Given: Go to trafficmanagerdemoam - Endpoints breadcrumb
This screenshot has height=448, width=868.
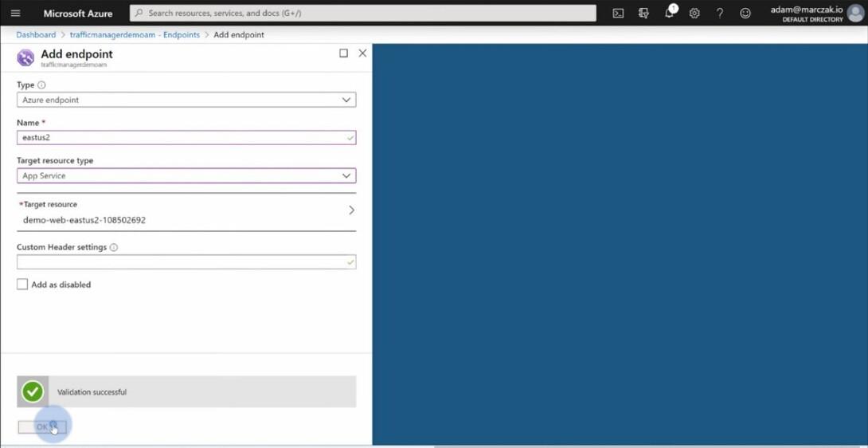Looking at the screenshot, I should click(x=135, y=35).
